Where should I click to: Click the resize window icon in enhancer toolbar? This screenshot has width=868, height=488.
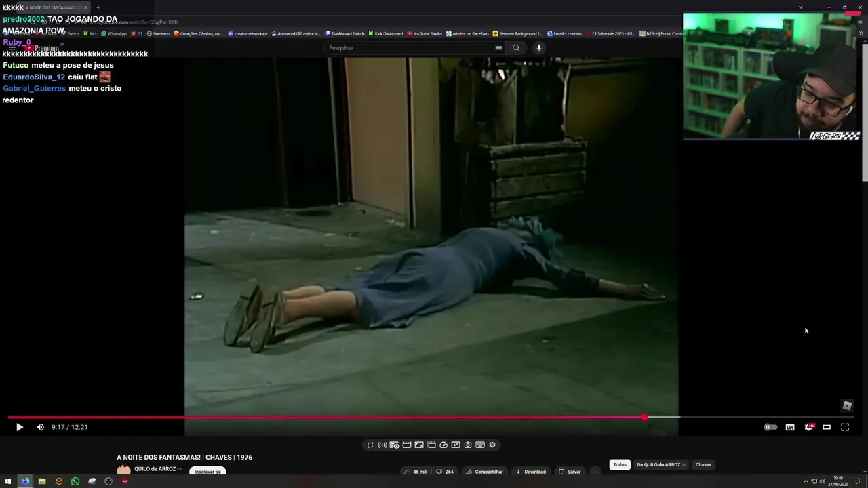(x=419, y=445)
